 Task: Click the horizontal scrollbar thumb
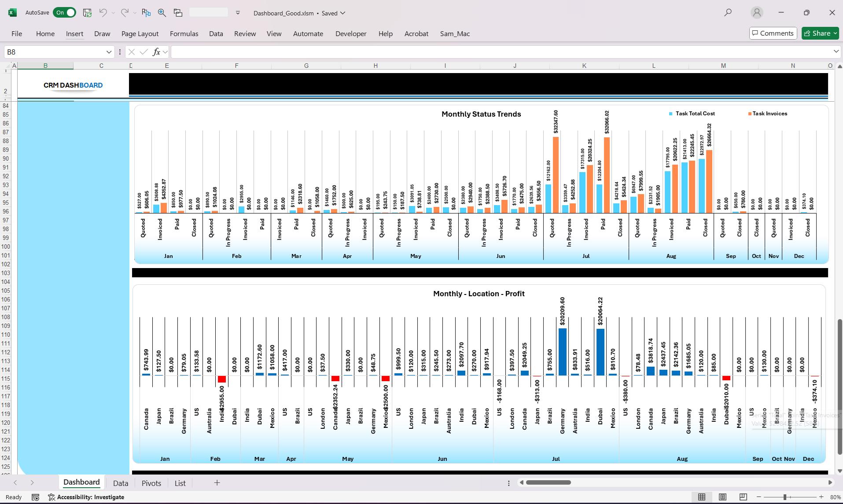[549, 482]
